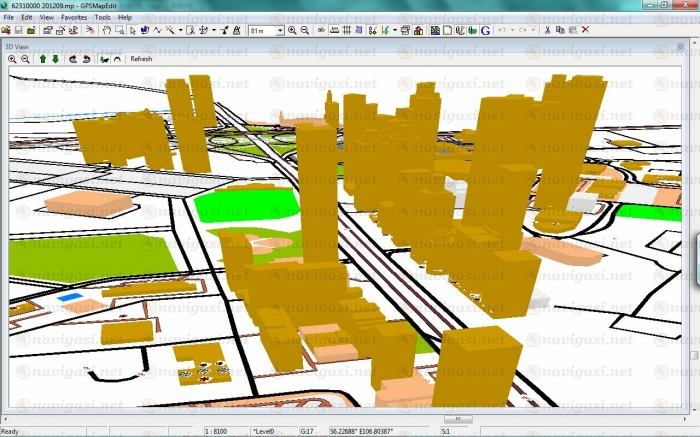Open the Tools menu
The width and height of the screenshot is (700, 437).
coord(102,17)
